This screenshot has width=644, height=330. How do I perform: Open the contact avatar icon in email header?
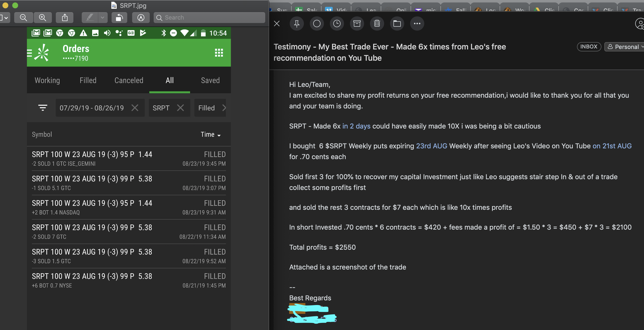tap(640, 24)
